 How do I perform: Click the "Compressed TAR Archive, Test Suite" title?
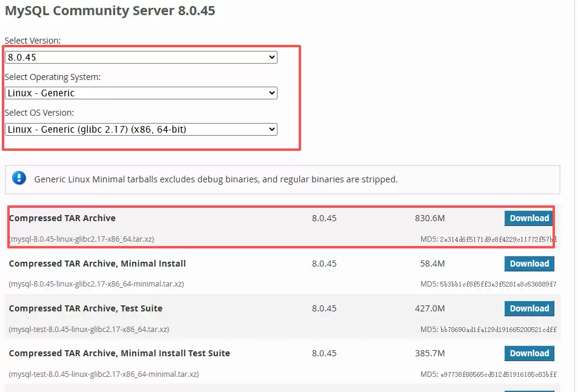point(85,308)
